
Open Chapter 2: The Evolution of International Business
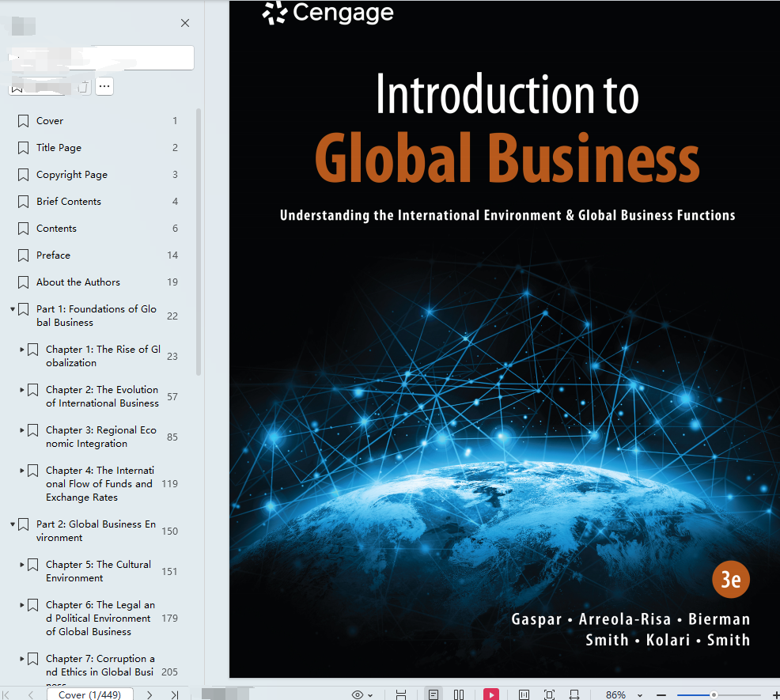pos(103,396)
